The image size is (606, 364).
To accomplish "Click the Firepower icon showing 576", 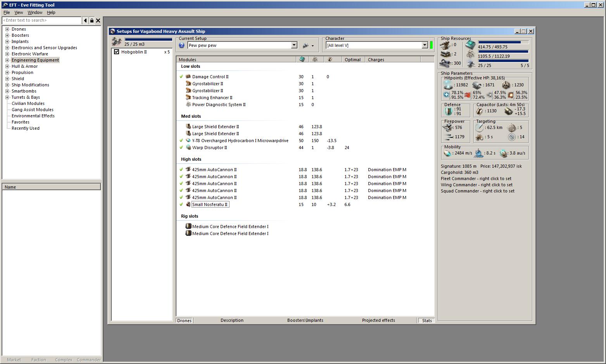I will (x=448, y=127).
